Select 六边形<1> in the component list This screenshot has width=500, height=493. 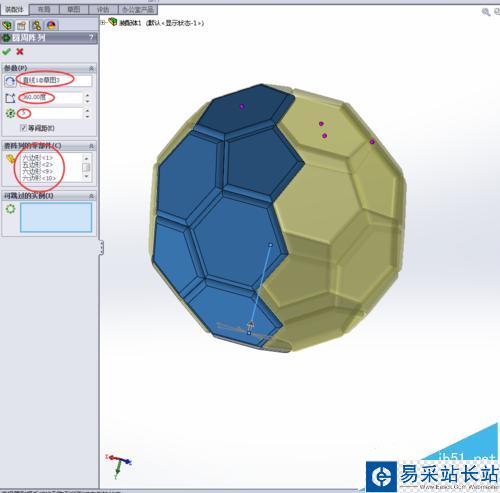coord(37,158)
